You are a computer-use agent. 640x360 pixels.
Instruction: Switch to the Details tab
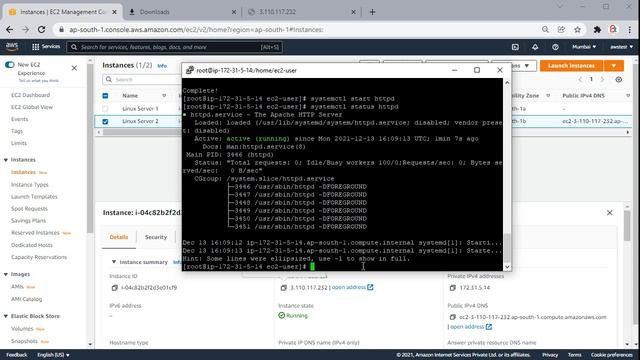119,237
